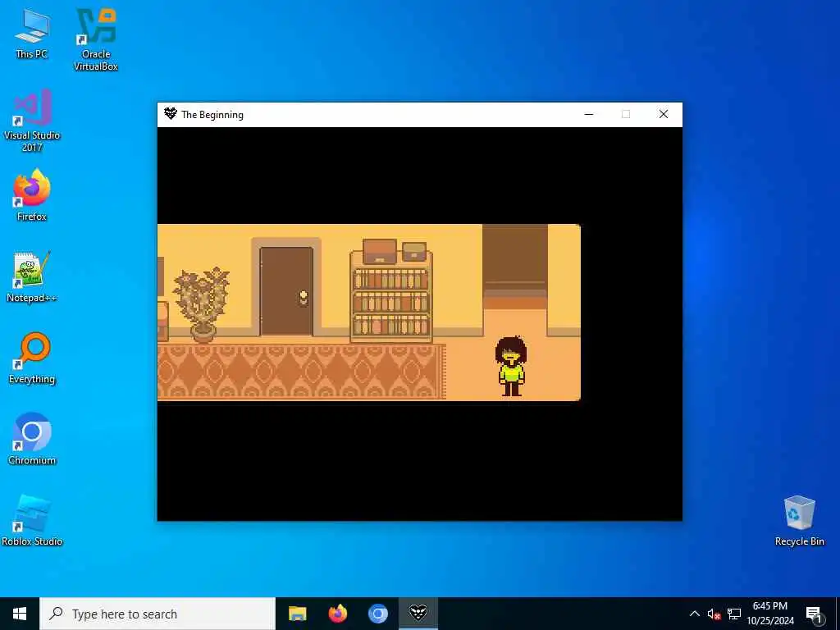Select the Recycle Bin on desktop
Image resolution: width=840 pixels, height=630 pixels.
point(799,521)
